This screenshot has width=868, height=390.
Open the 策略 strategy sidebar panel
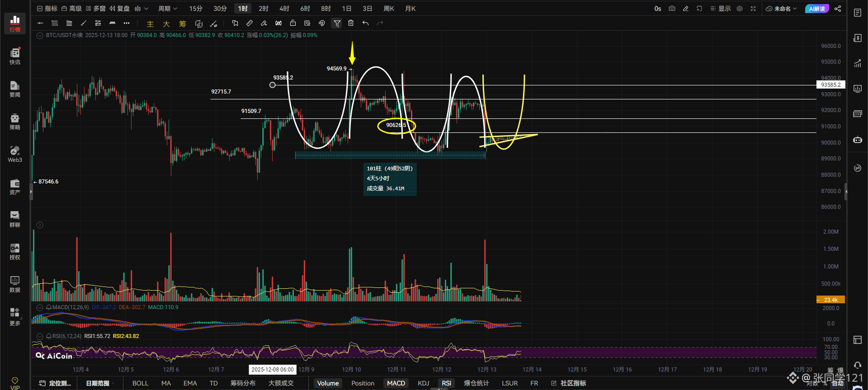[x=15, y=122]
